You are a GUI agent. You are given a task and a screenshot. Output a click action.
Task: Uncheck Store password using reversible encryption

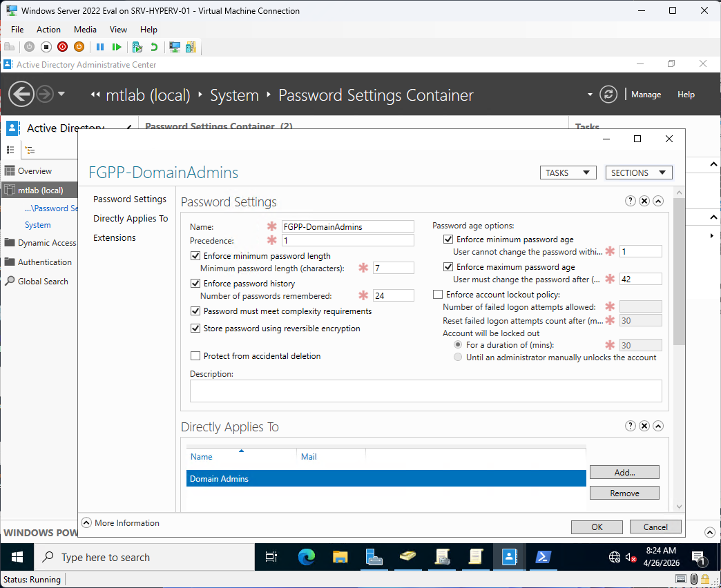[195, 329]
